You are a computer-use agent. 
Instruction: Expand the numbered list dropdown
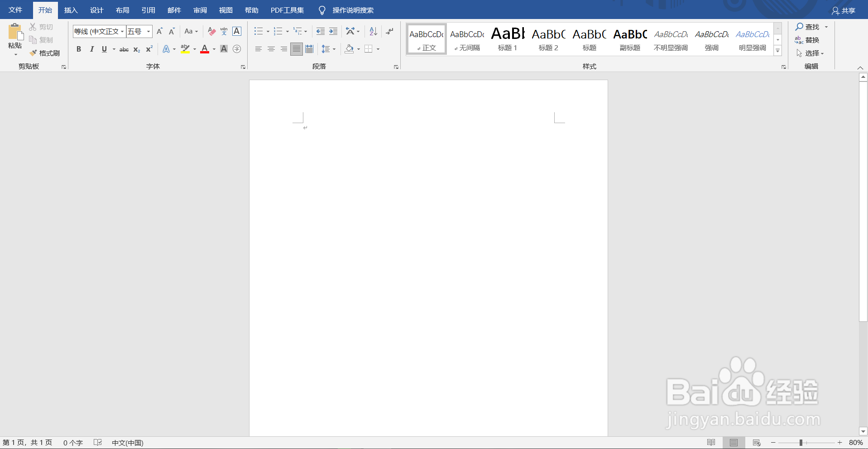(x=288, y=32)
